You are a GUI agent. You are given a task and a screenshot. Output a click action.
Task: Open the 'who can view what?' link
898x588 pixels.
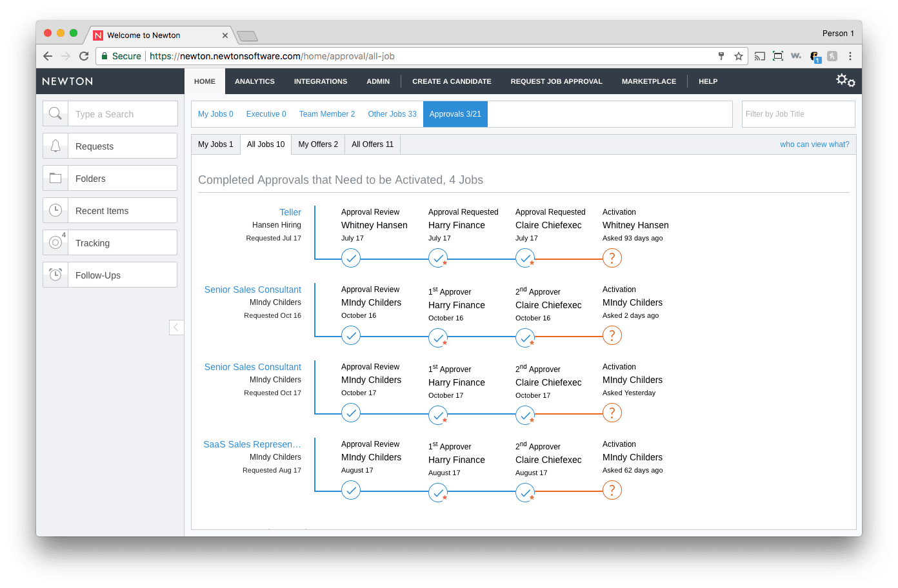pos(814,144)
